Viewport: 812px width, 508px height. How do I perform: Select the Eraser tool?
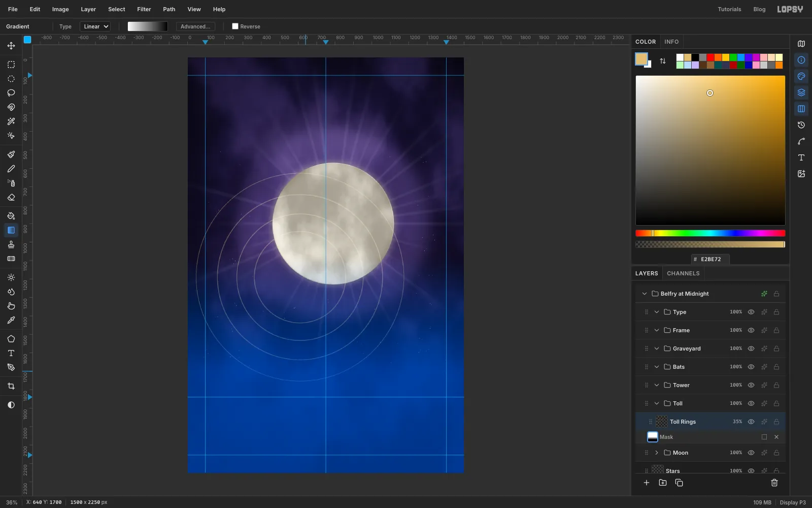pos(11,197)
